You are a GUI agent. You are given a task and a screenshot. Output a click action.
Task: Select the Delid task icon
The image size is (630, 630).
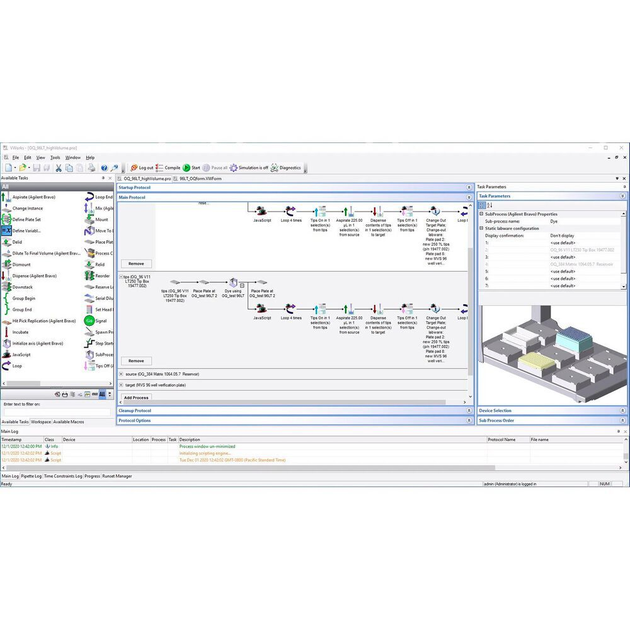6,242
